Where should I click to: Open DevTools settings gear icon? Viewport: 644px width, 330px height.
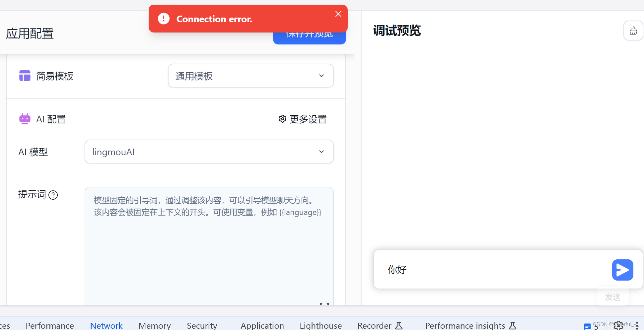pyautogui.click(x=618, y=325)
